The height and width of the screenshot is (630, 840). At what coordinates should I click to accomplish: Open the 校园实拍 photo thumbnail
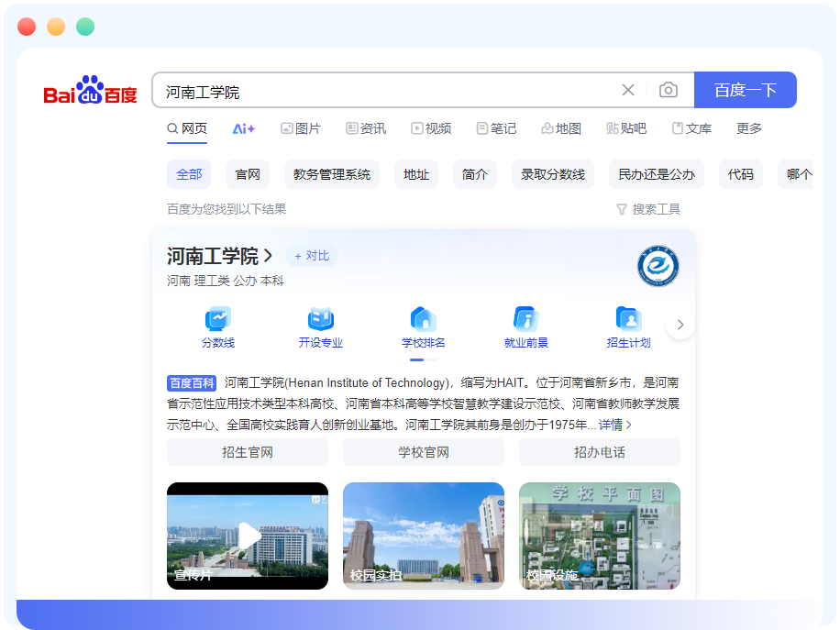(x=424, y=536)
